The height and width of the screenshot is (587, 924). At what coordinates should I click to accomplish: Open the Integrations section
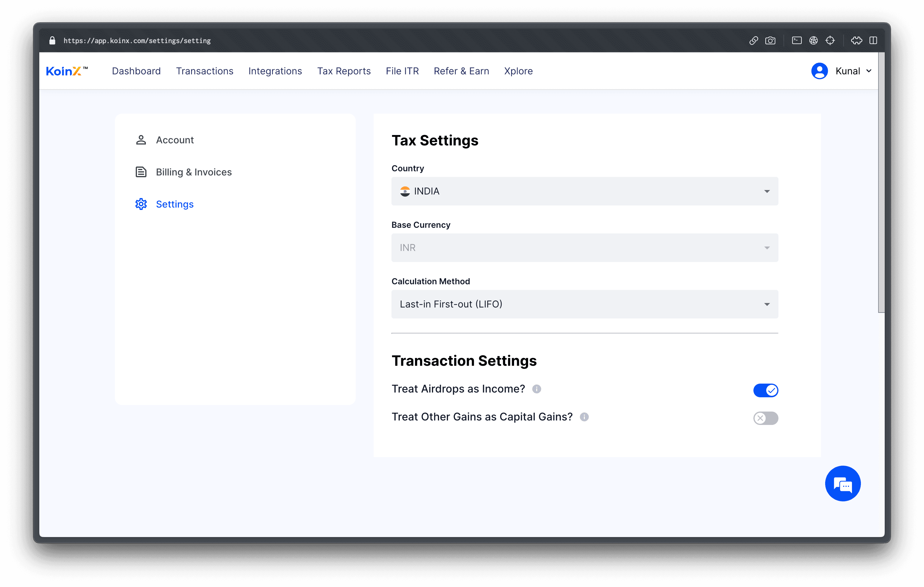275,70
